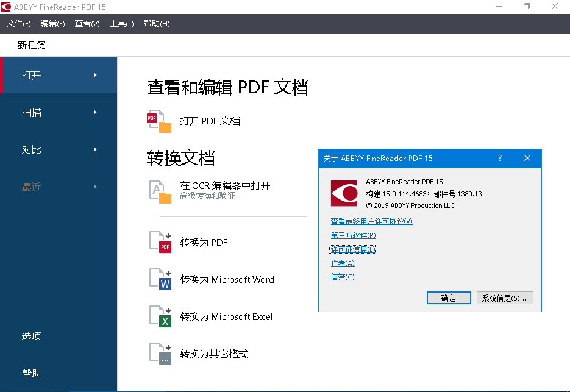Screen dimensions: 570x392
Task: Select 最近 in the sidebar
Action: tap(59, 187)
